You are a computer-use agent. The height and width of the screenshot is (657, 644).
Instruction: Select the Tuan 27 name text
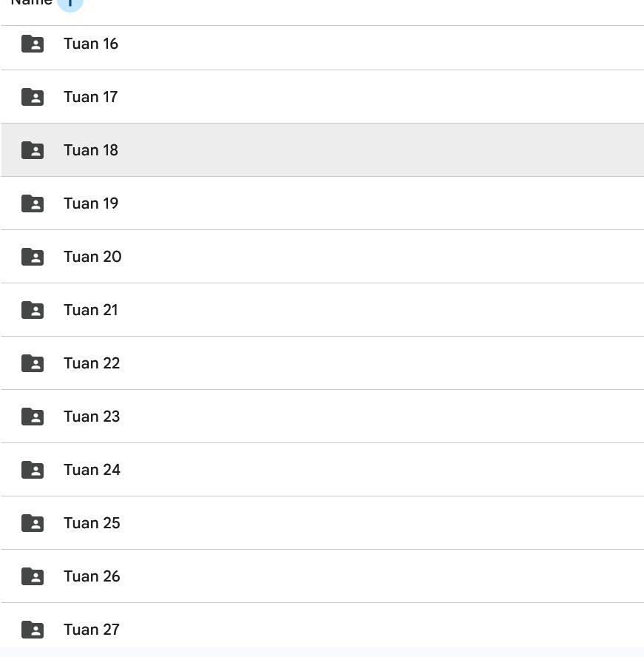pyautogui.click(x=92, y=630)
